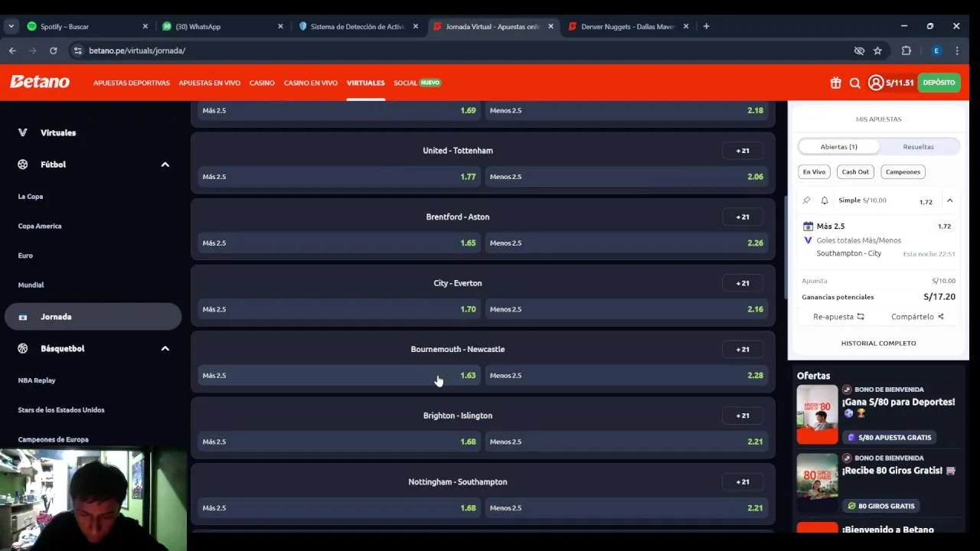This screenshot has height=551, width=980.
Task: Click the URL address bar
Action: click(x=459, y=51)
